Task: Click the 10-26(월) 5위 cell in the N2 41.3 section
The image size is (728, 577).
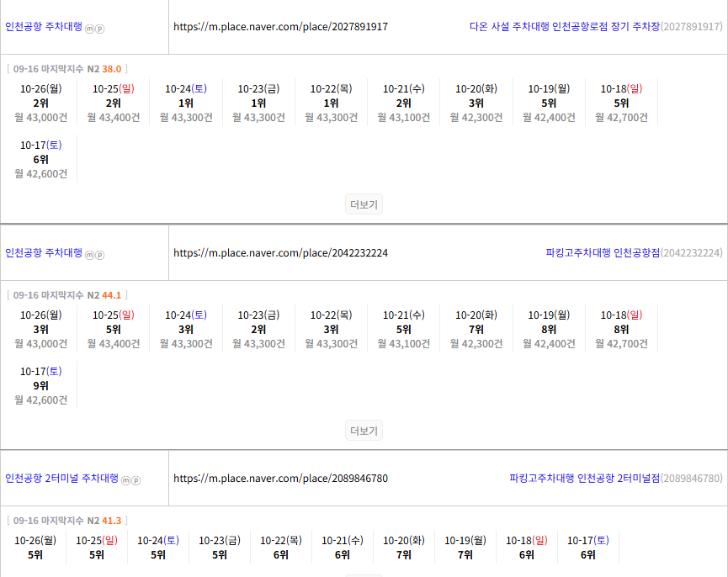Action: 35,548
